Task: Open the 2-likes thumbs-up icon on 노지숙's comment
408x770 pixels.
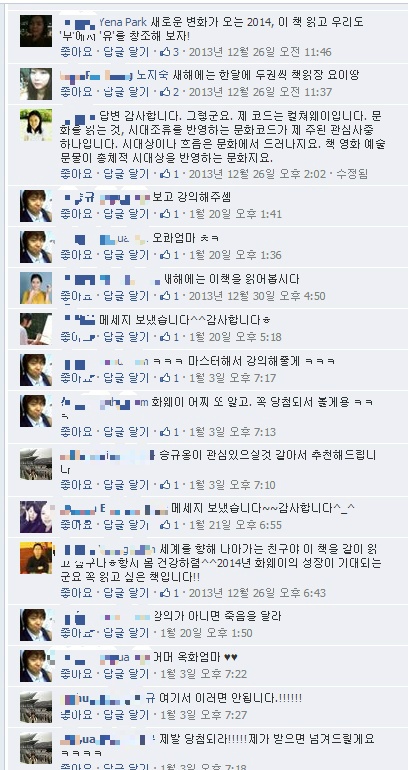Action: (165, 92)
